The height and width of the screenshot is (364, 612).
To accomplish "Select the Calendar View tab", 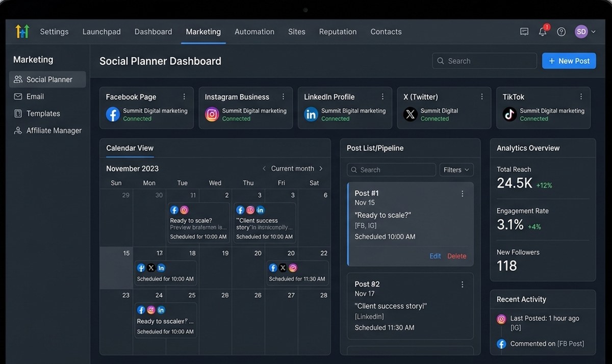I will click(130, 148).
